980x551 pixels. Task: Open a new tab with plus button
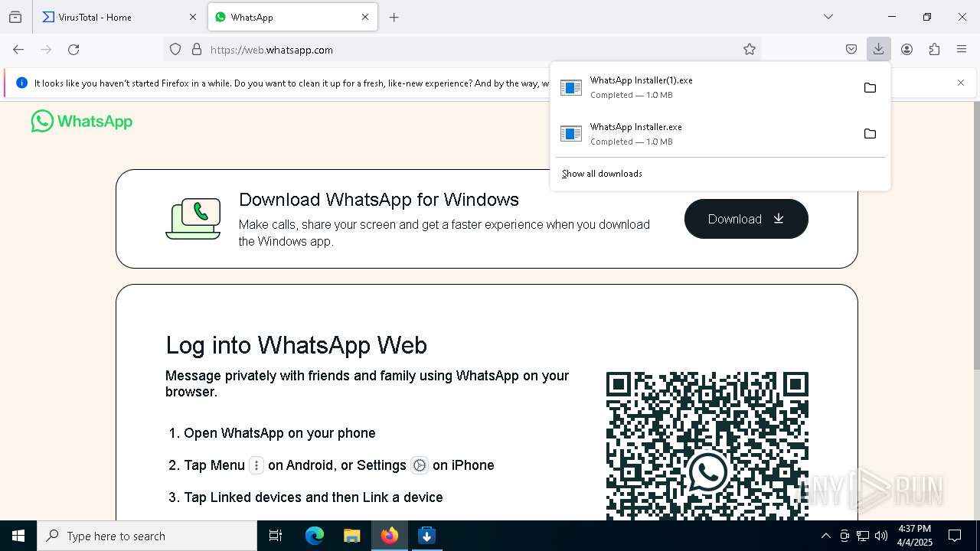[x=394, y=17]
